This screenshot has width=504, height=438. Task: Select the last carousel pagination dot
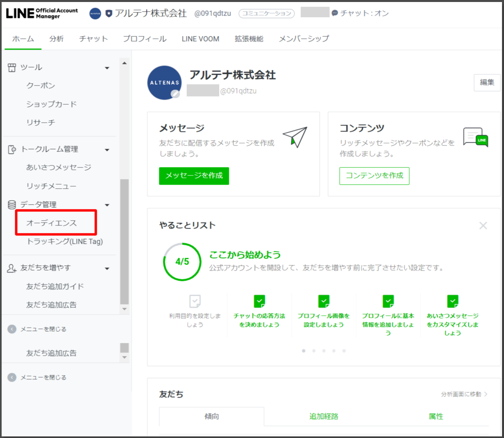tap(344, 351)
